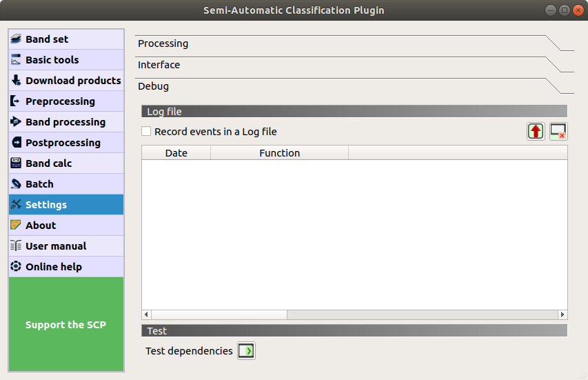Open the Band processing menu item
Image resolution: width=588 pixels, height=380 pixels.
pos(65,122)
